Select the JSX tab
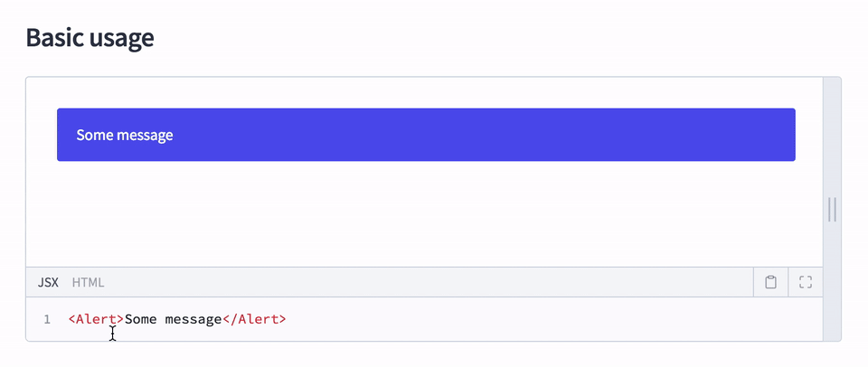 [48, 283]
